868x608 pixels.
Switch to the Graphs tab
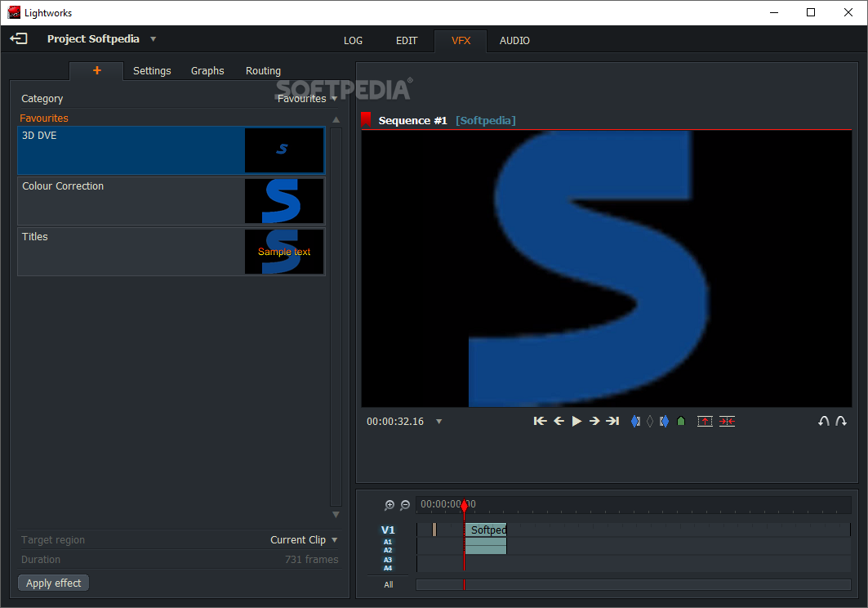(x=207, y=71)
